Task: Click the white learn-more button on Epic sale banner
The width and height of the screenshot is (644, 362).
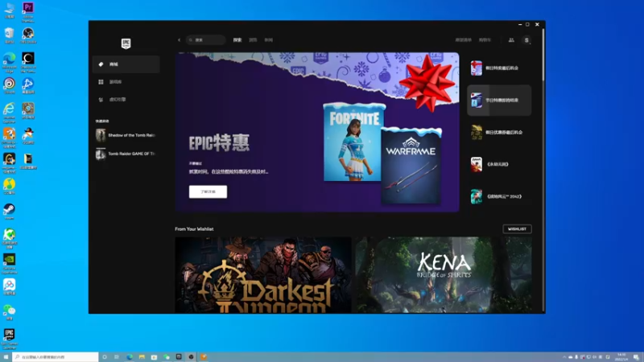Action: tap(208, 191)
